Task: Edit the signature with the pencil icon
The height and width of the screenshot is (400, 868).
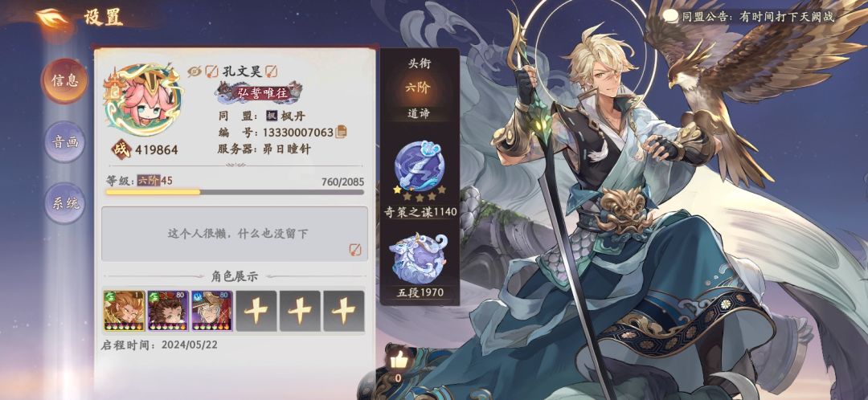Action: (x=355, y=250)
